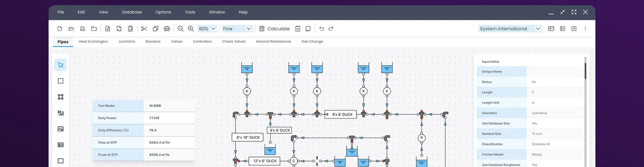Switch to the Controllers tab
Screen dimensions: 644x167
(202, 41)
